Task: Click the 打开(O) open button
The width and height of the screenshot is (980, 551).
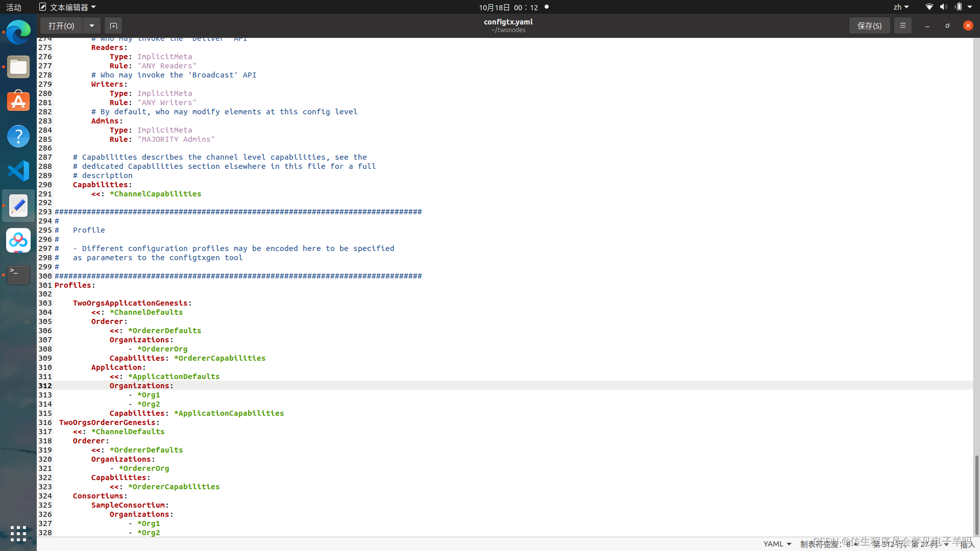Action: coord(61,26)
